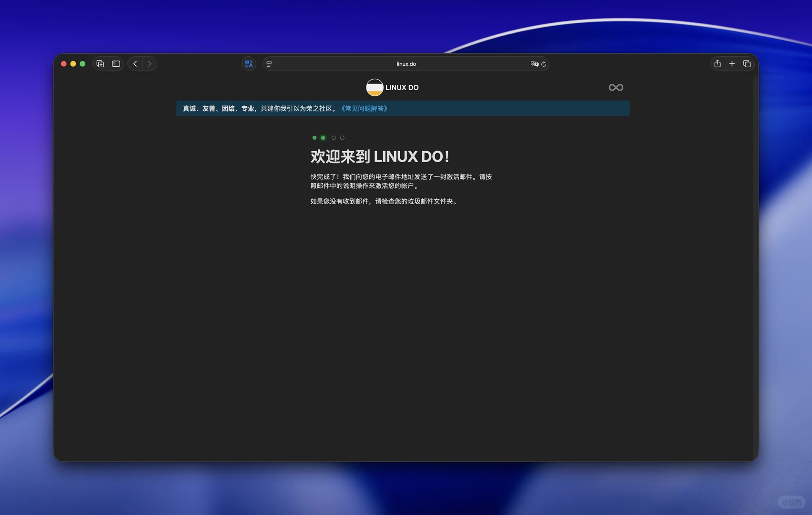Open a new tab group from the toolbar
The width and height of the screenshot is (812, 515).
(x=100, y=63)
